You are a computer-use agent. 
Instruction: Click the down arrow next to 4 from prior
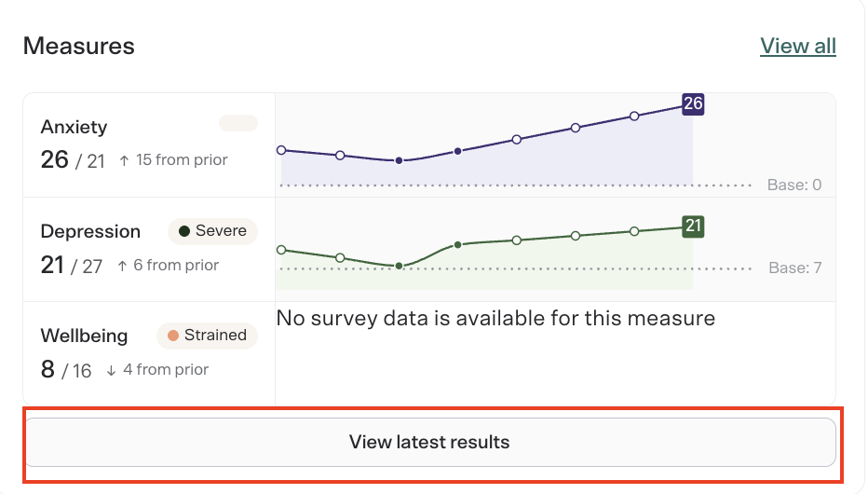[111, 371]
